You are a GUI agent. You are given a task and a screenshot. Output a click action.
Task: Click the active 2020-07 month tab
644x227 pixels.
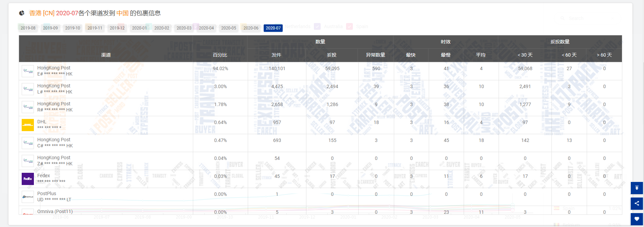pyautogui.click(x=273, y=28)
